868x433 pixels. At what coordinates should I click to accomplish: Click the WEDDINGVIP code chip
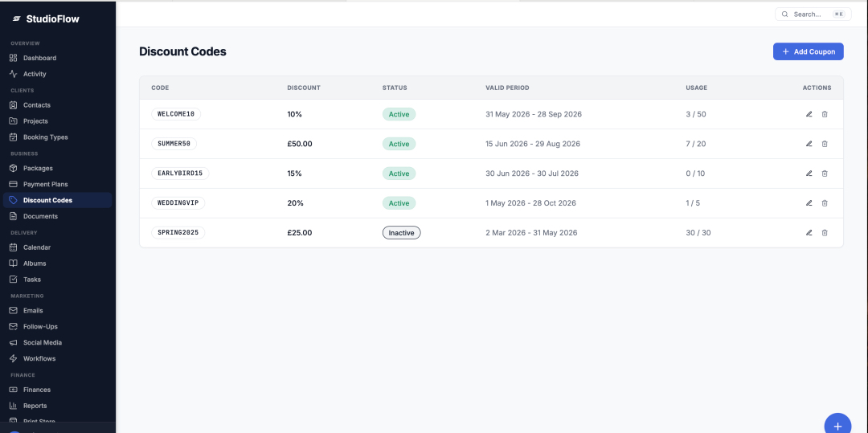(x=178, y=203)
